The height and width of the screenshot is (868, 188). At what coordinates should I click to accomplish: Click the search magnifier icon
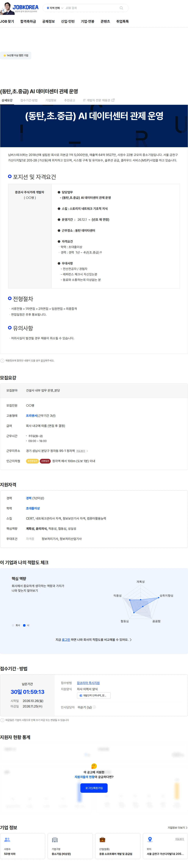(121, 8)
